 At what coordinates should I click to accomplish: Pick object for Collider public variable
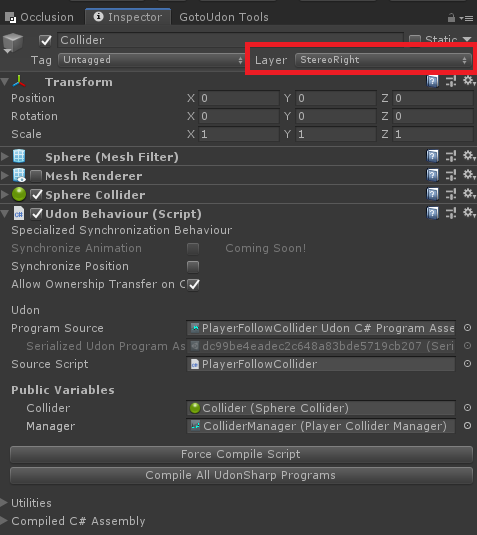tap(467, 408)
